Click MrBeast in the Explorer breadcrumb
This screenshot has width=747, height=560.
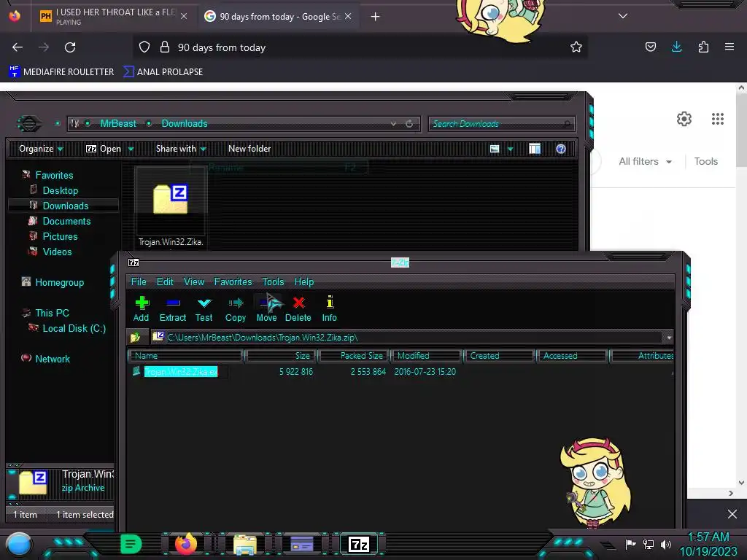(118, 123)
